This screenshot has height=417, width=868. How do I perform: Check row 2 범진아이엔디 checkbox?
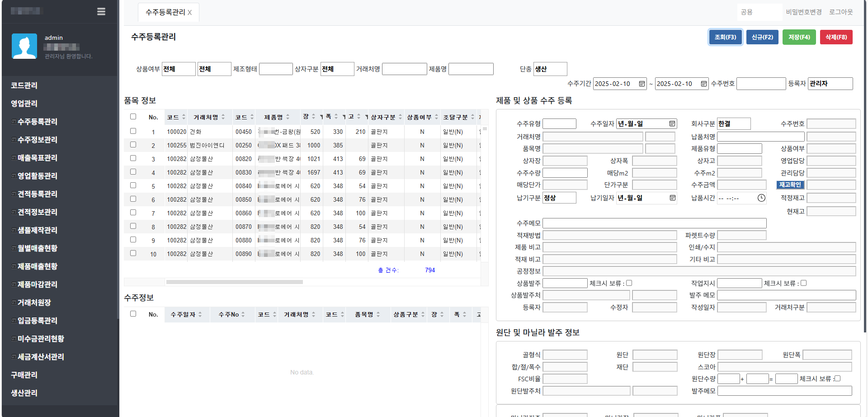[x=133, y=145]
